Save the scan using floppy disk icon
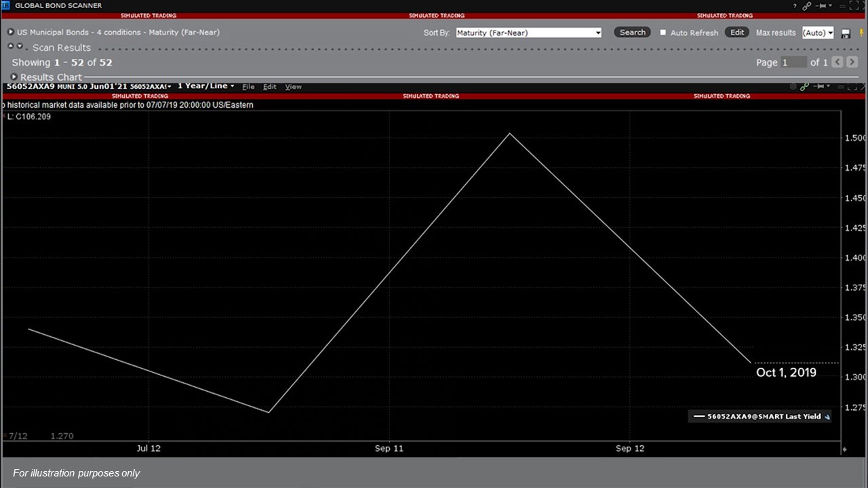 click(846, 33)
